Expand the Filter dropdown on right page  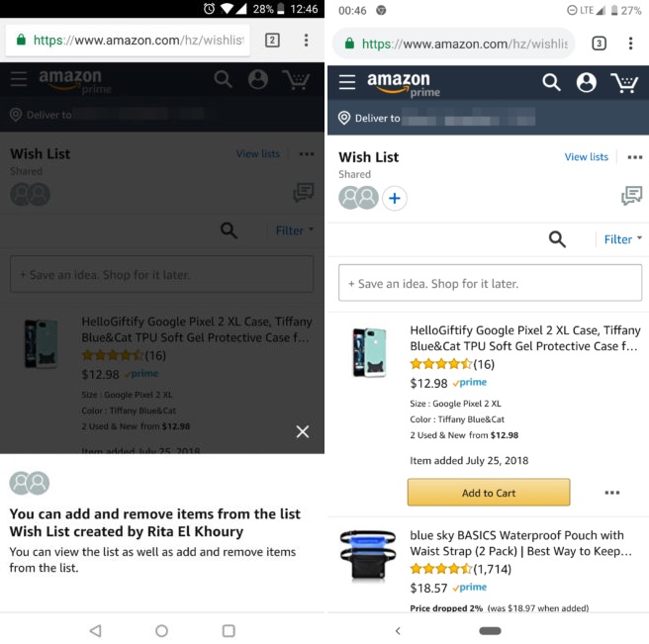click(x=622, y=239)
